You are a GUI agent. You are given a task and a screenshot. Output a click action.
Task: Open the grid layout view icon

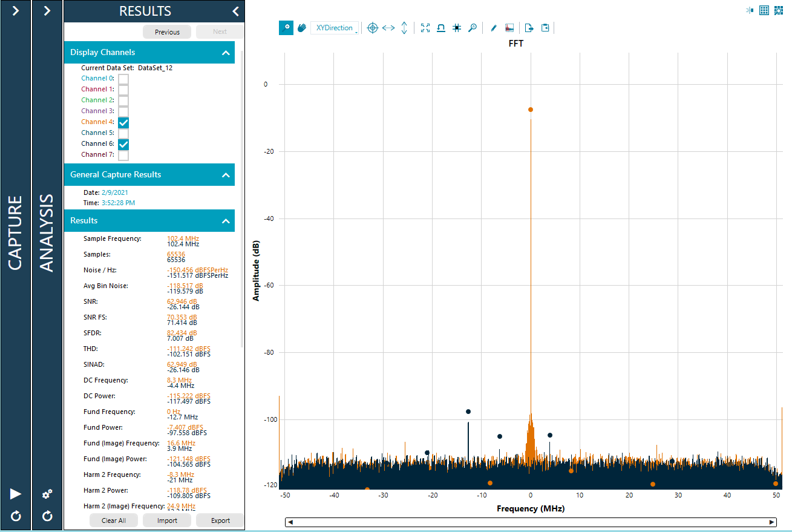tap(764, 10)
